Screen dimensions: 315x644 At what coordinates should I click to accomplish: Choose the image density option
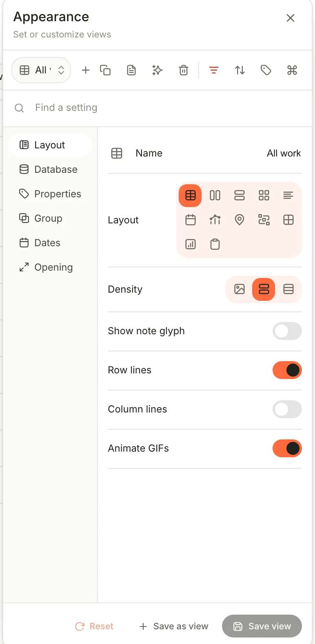point(240,289)
